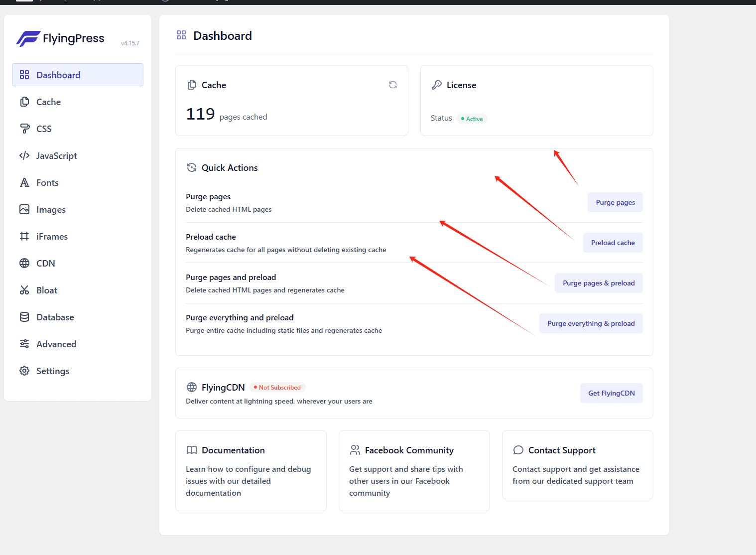Image resolution: width=756 pixels, height=555 pixels.
Task: Go to the Cache settings page
Action: click(78, 102)
